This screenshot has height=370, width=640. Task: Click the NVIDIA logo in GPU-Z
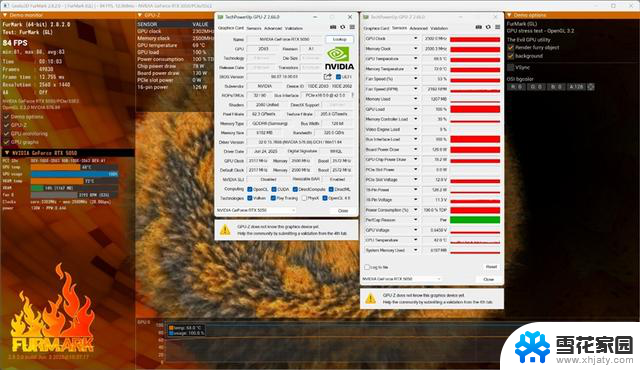point(339,59)
